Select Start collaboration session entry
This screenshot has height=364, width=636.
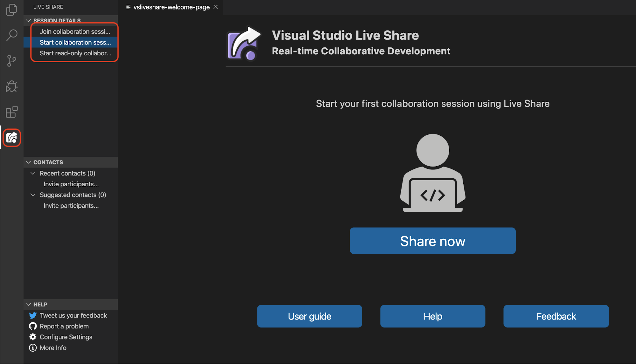tap(71, 42)
